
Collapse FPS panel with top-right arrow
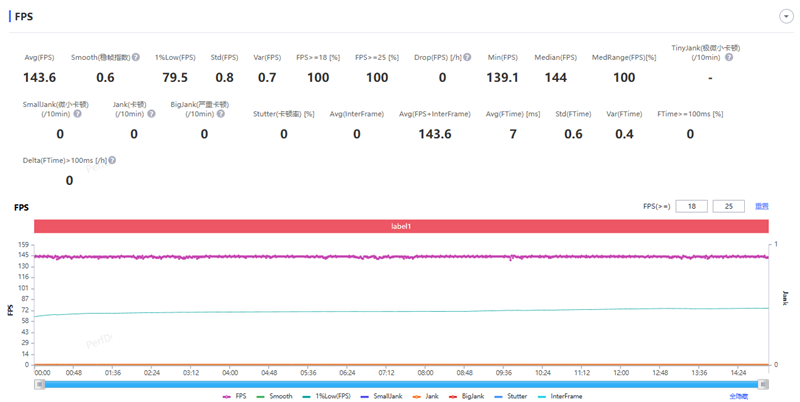click(x=786, y=17)
